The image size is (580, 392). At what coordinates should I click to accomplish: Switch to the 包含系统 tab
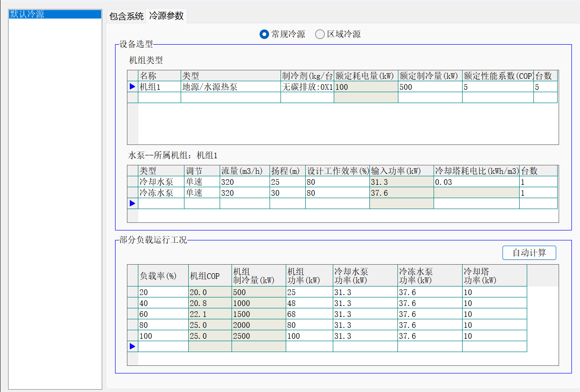pos(126,16)
